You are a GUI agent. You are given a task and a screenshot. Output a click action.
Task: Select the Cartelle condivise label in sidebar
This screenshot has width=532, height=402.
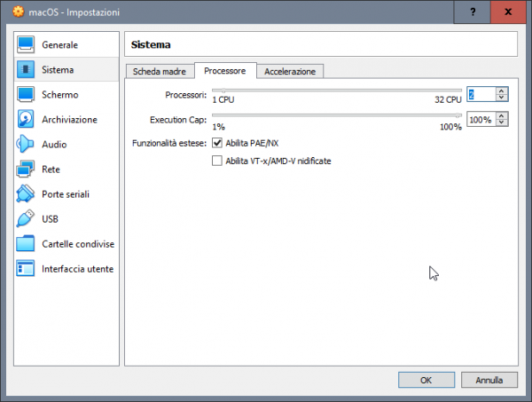(x=78, y=244)
